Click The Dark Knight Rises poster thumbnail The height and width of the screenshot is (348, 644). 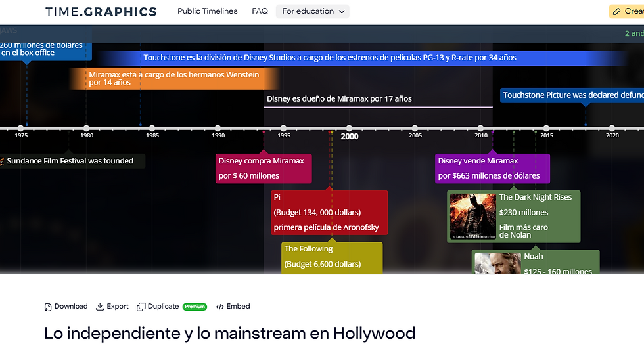(472, 216)
